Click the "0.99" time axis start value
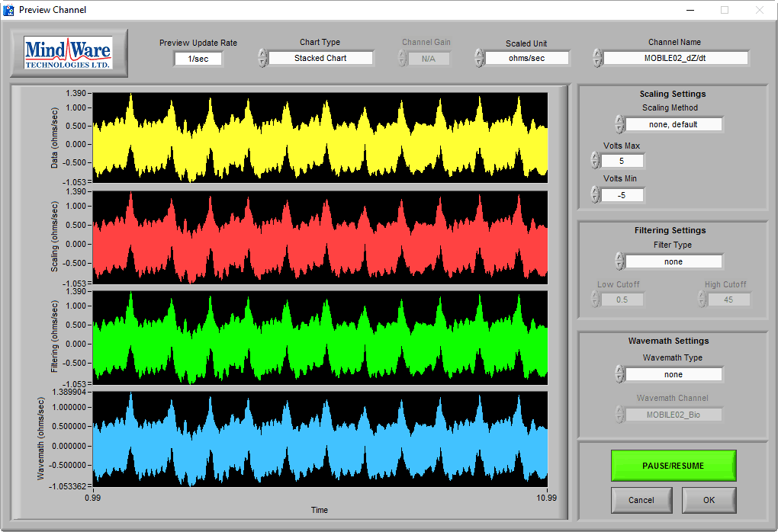 tap(93, 497)
